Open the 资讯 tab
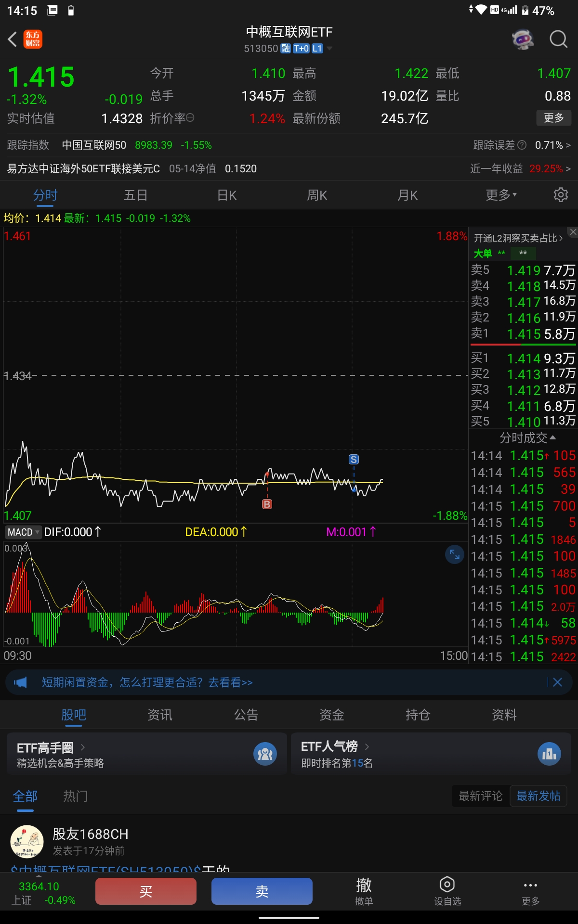The height and width of the screenshot is (924, 578). coord(159,715)
